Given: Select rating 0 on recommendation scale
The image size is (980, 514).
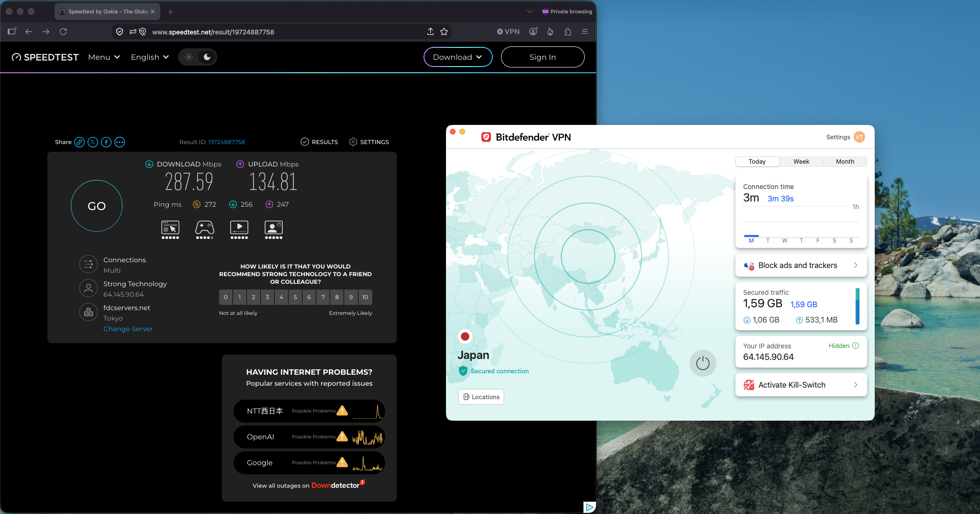Looking at the screenshot, I should pos(226,297).
